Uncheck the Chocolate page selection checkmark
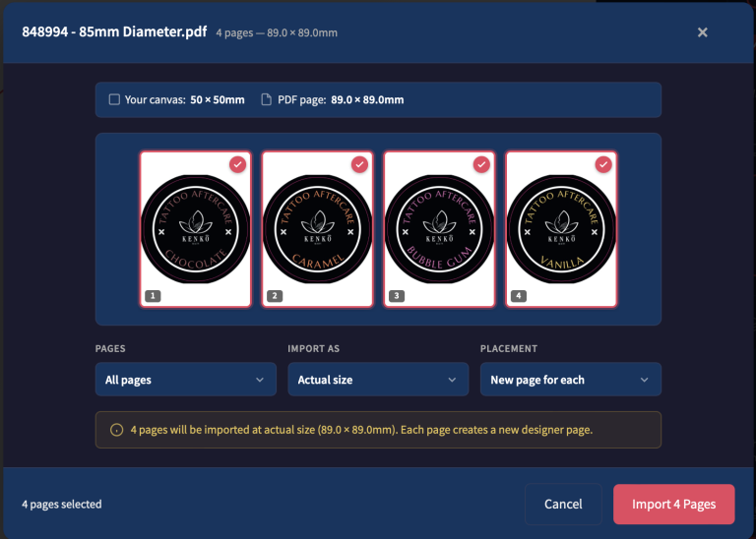 (237, 164)
